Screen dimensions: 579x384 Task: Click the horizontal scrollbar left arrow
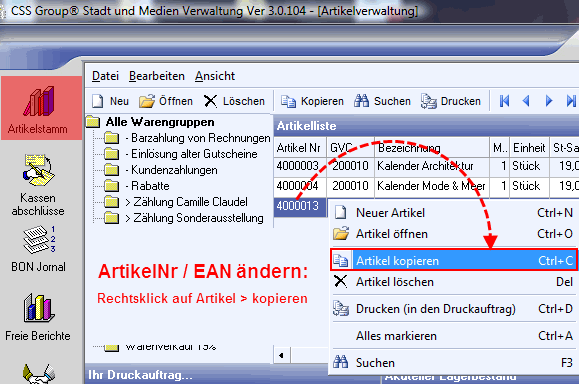281,355
